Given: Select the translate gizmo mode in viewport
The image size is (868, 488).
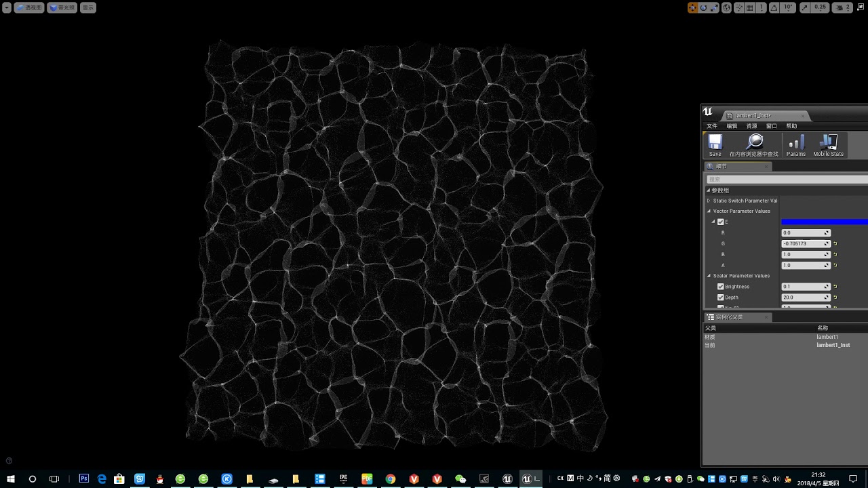Looking at the screenshot, I should 692,7.
